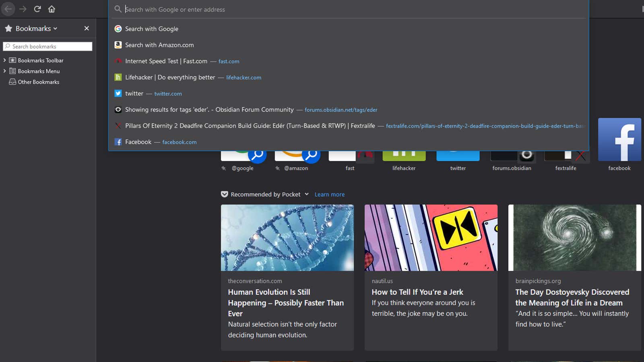Click the pin icon beside @google
The image size is (644, 362).
(x=224, y=168)
